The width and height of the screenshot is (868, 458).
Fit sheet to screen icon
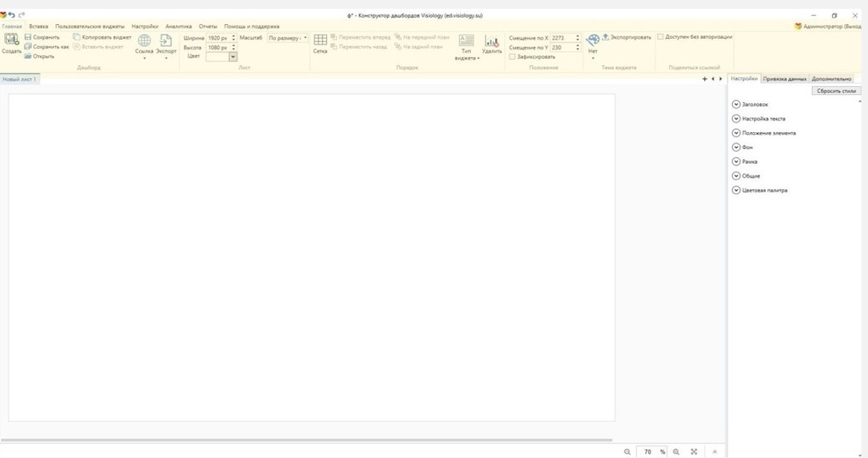(x=694, y=452)
